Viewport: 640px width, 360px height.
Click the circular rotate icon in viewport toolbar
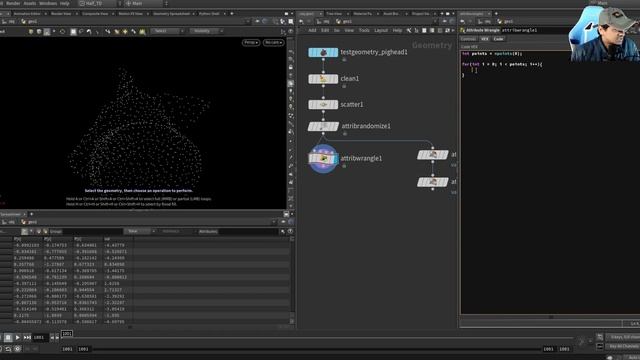coord(62,31)
